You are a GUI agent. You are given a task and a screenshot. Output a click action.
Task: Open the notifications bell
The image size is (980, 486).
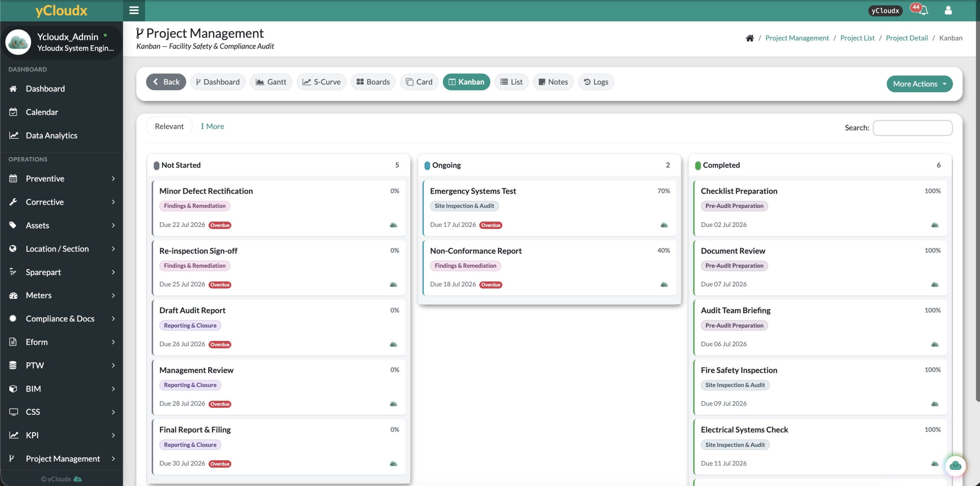(x=923, y=10)
